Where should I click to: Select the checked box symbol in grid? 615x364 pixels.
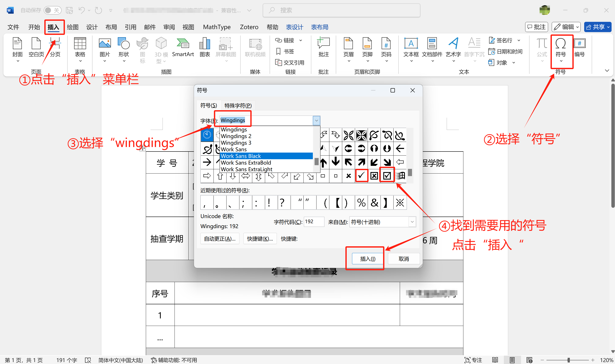[387, 176]
